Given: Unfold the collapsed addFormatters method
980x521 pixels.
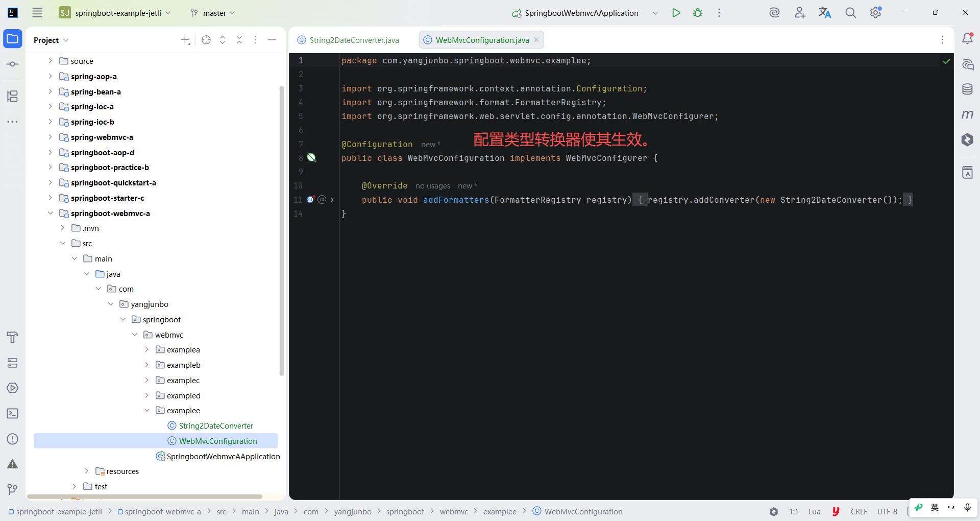Looking at the screenshot, I should click(332, 200).
